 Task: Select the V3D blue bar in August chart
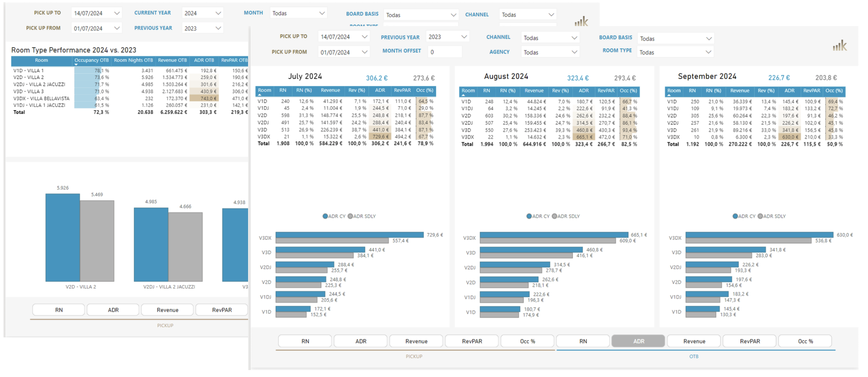[x=531, y=249]
